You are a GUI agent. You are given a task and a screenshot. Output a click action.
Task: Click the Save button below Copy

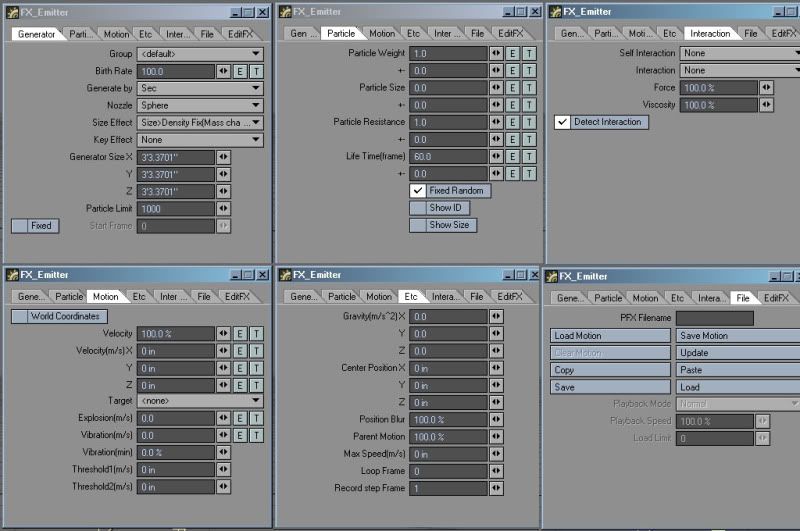point(610,387)
